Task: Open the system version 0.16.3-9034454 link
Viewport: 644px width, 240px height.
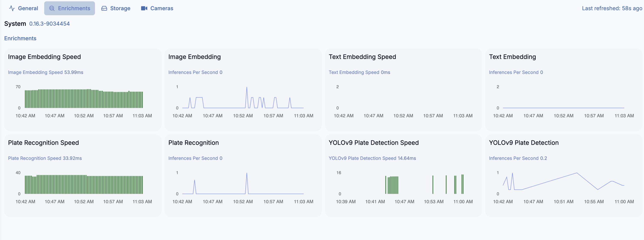Action: click(x=49, y=24)
